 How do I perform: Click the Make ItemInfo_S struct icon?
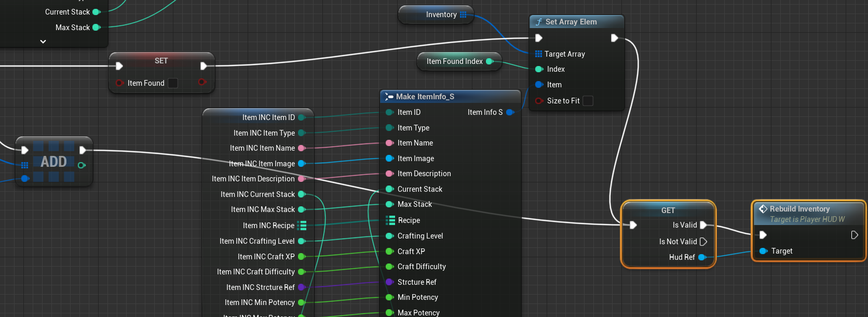click(x=389, y=97)
